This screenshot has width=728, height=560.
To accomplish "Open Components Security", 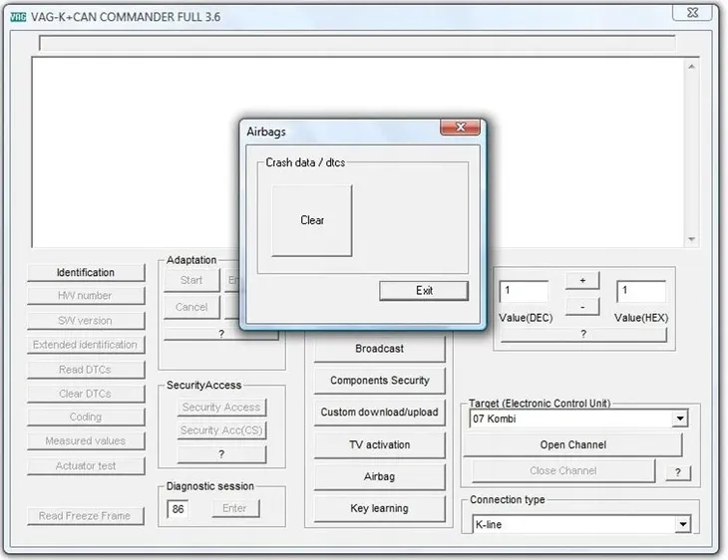I will click(x=379, y=381).
